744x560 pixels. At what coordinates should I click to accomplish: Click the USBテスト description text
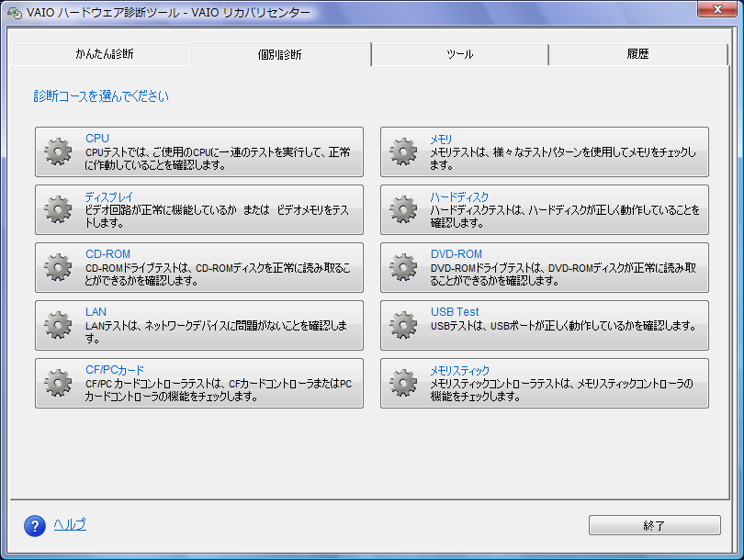tap(563, 326)
